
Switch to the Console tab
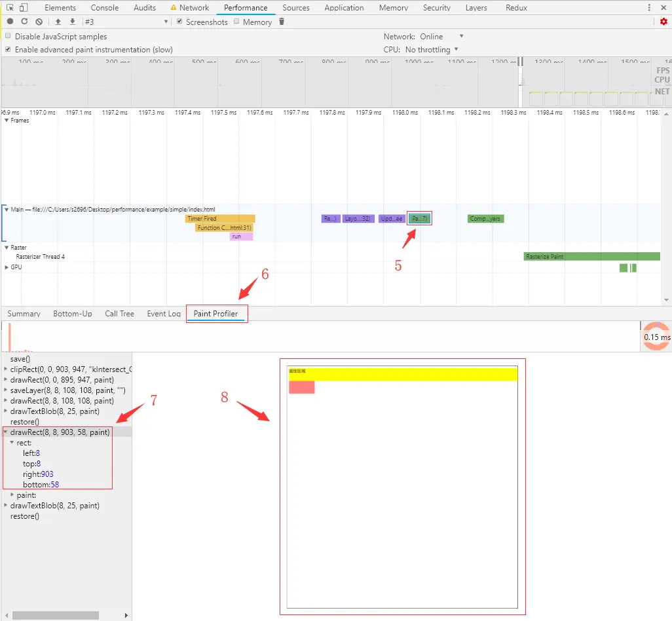(105, 8)
